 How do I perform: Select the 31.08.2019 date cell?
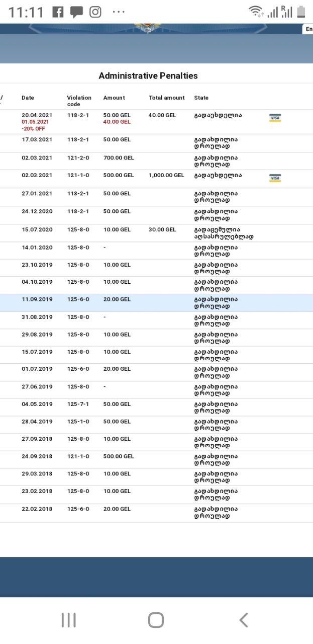point(37,317)
